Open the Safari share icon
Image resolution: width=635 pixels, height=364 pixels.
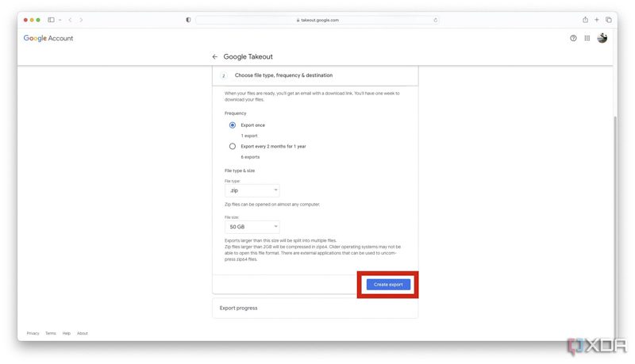[585, 19]
